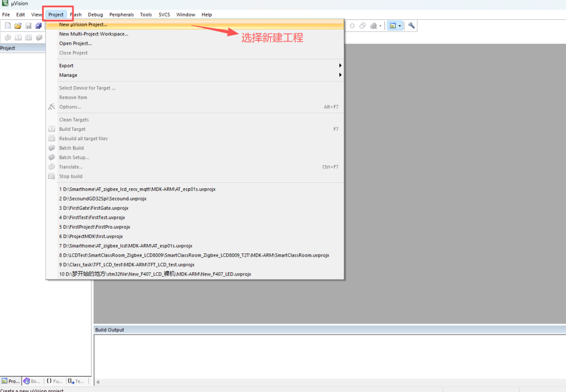This screenshot has width=566, height=392.
Task: Open recent project TFT_LCD_test.uvprojx
Action: click(127, 264)
